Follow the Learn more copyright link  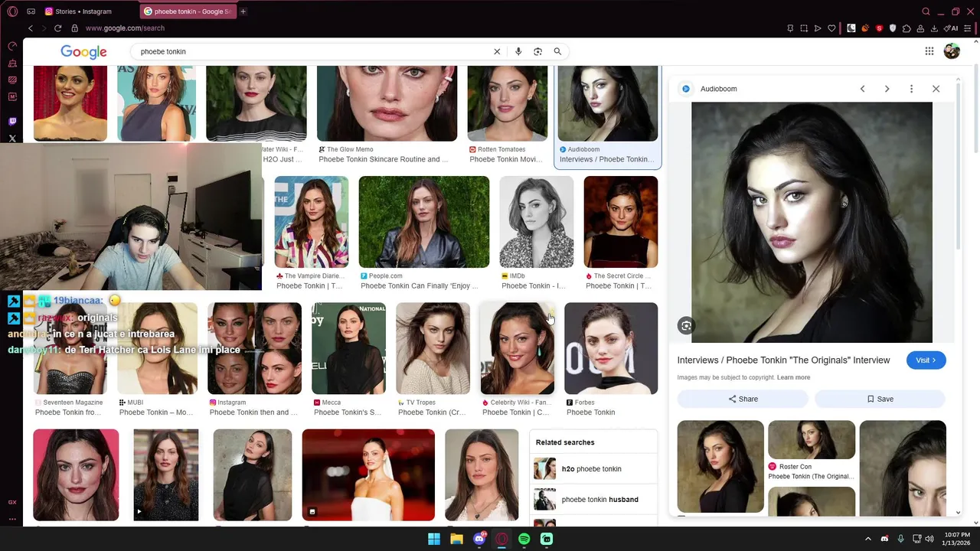793,377
